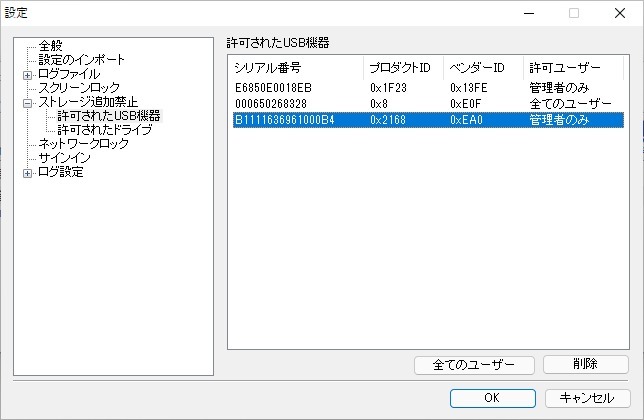Open ネットワークロック settings page
644x420 pixels.
coord(83,144)
